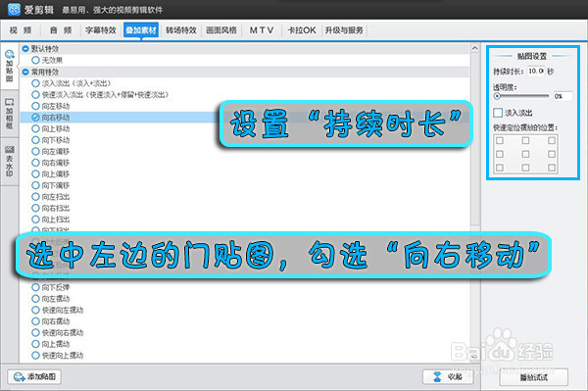588x391 pixels.
Task: Go to the 转场特效 tab
Action: click(x=181, y=30)
